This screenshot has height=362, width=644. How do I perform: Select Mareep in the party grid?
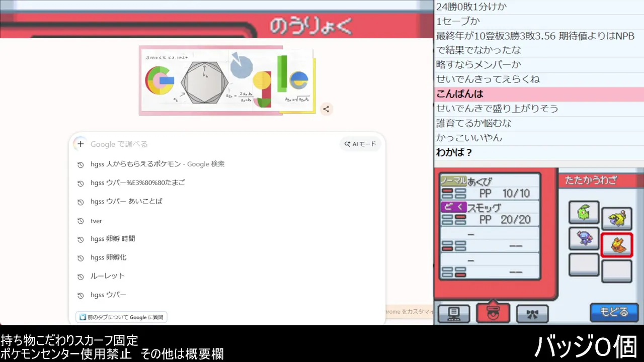617,218
